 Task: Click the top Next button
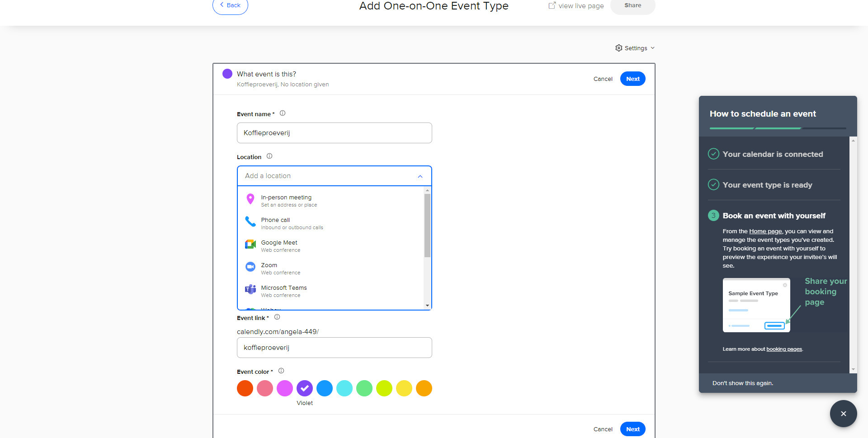coord(633,79)
